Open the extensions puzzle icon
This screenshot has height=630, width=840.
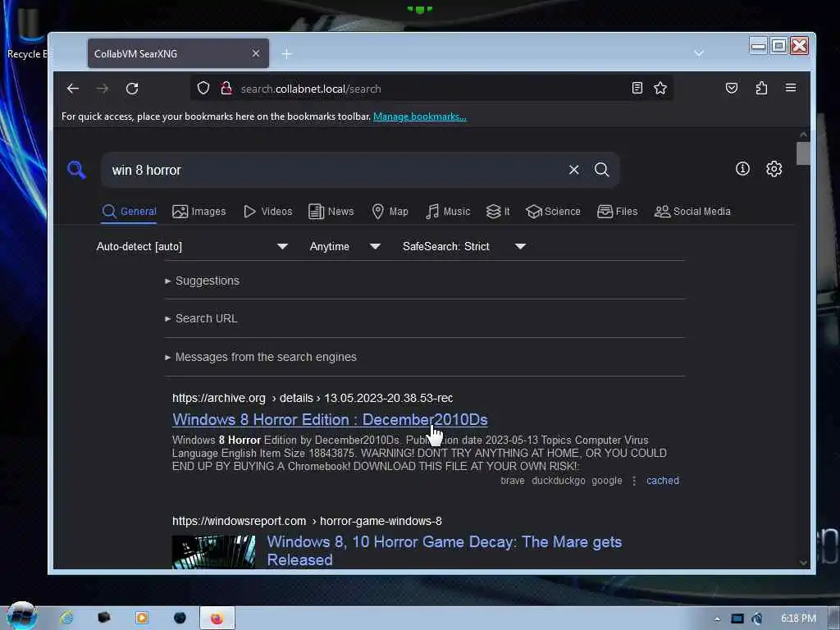pyautogui.click(x=761, y=88)
